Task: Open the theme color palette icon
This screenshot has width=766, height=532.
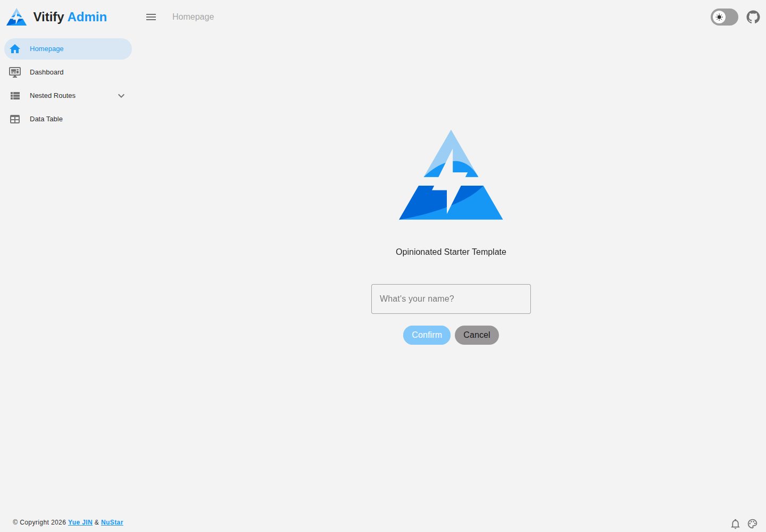Action: pyautogui.click(x=752, y=524)
